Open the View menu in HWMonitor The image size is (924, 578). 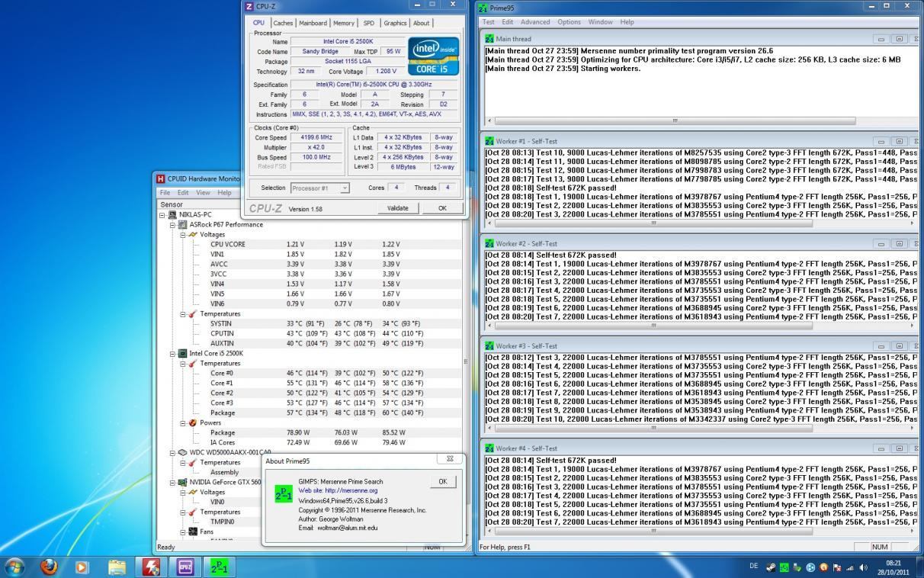pos(203,193)
